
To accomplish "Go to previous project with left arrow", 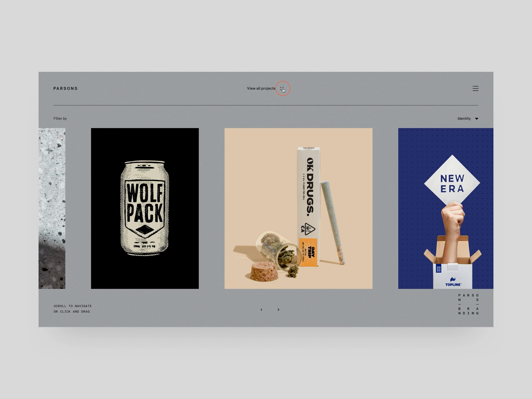I will (261, 310).
